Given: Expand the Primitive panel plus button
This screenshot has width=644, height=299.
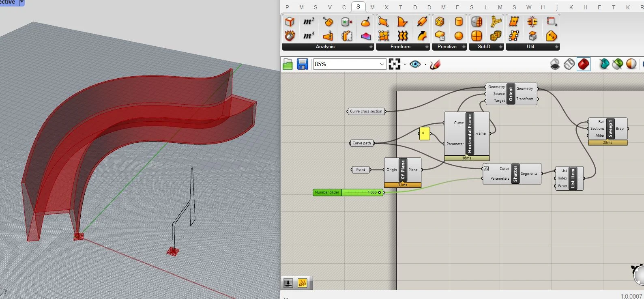Looking at the screenshot, I should (x=464, y=47).
